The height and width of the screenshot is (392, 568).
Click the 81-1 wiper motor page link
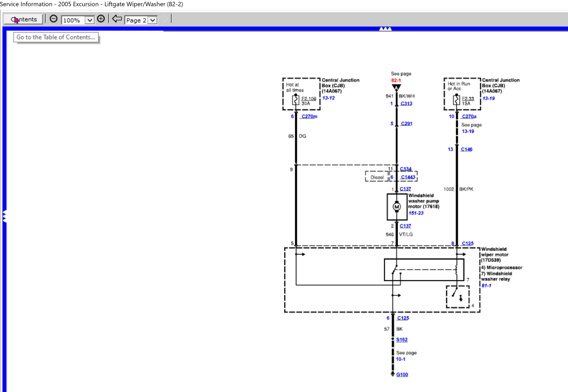[486, 285]
